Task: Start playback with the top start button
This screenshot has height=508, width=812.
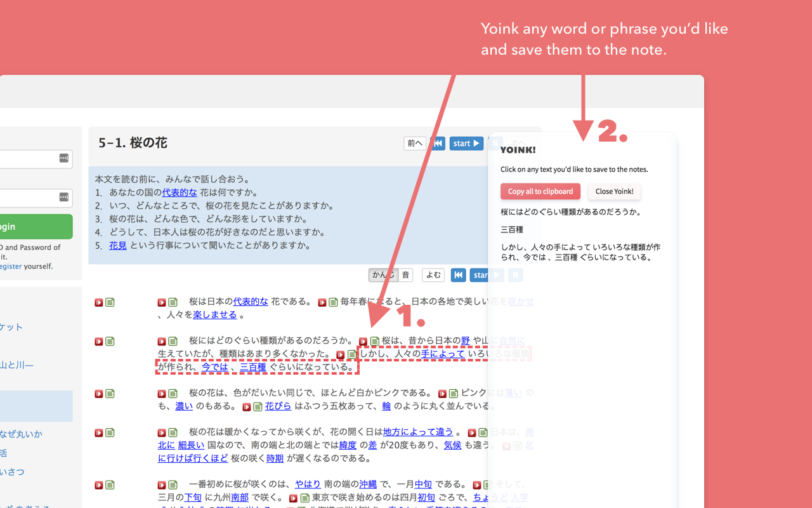Action: 466,143
